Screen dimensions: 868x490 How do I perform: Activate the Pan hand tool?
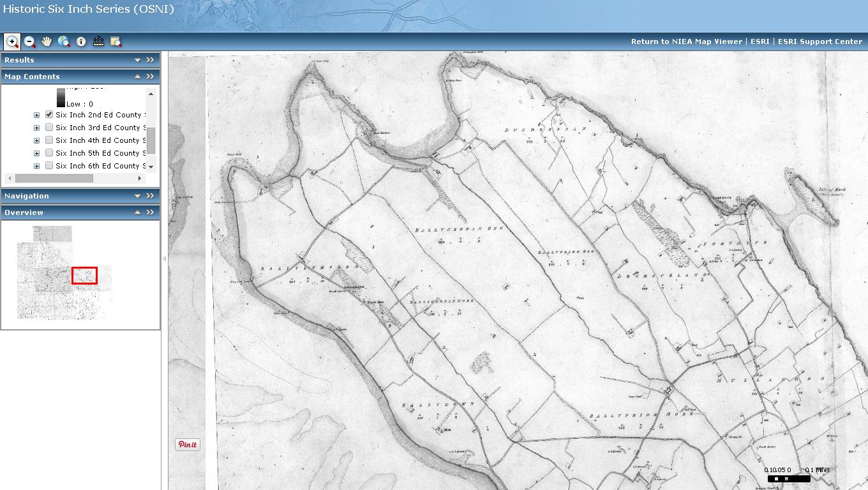click(x=46, y=41)
